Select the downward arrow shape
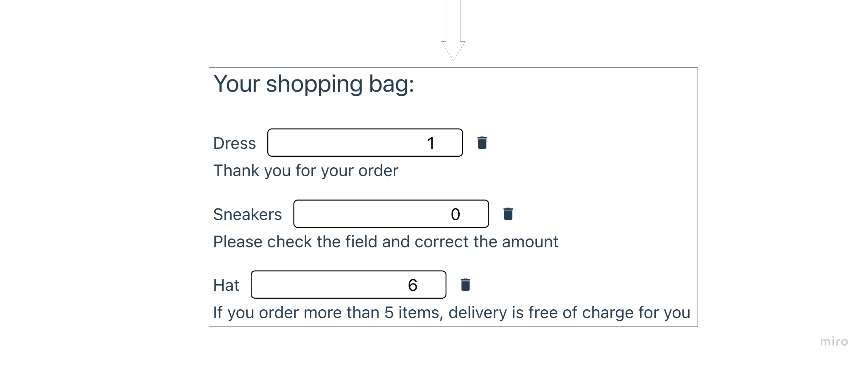This screenshot has width=868, height=366. [453, 30]
